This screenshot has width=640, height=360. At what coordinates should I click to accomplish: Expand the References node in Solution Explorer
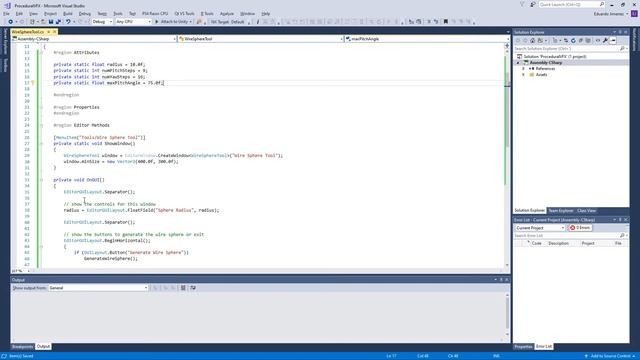tap(523, 69)
